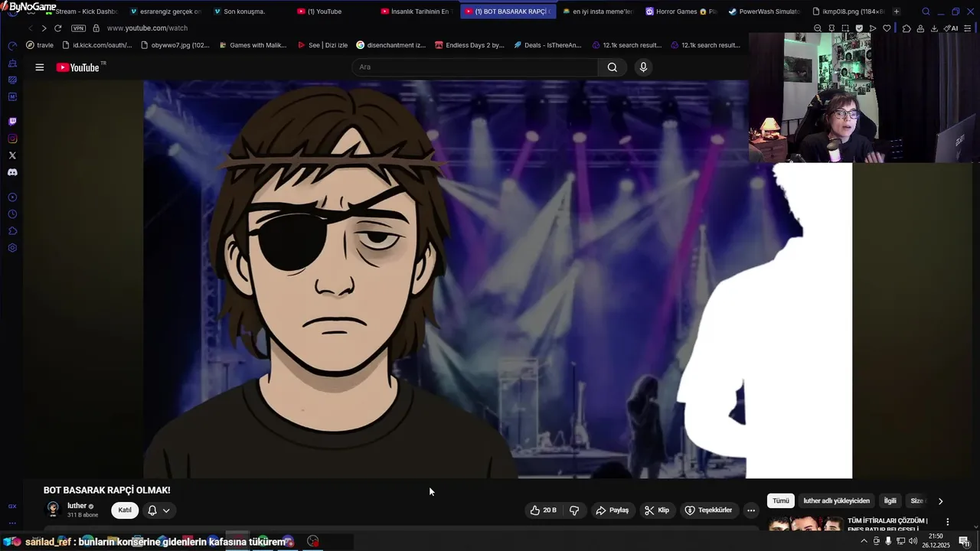Open the Extensions cube icon in sidebar

click(12, 231)
